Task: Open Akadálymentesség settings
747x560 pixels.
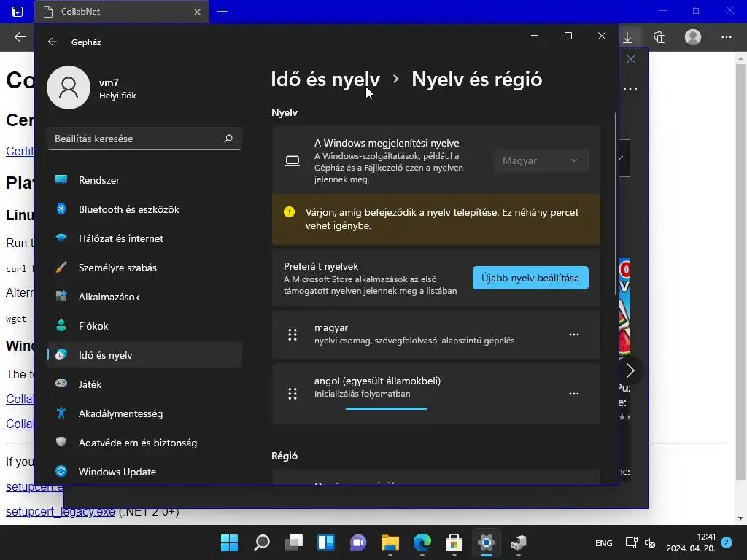Action: point(144,414)
